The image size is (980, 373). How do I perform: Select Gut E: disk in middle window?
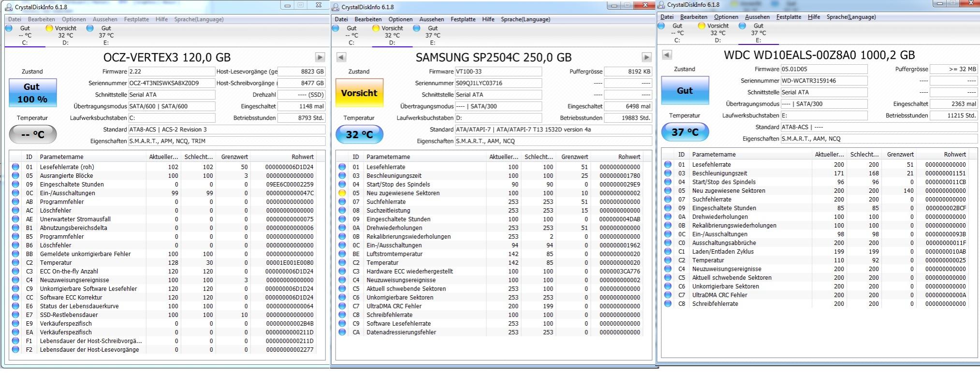[429, 35]
